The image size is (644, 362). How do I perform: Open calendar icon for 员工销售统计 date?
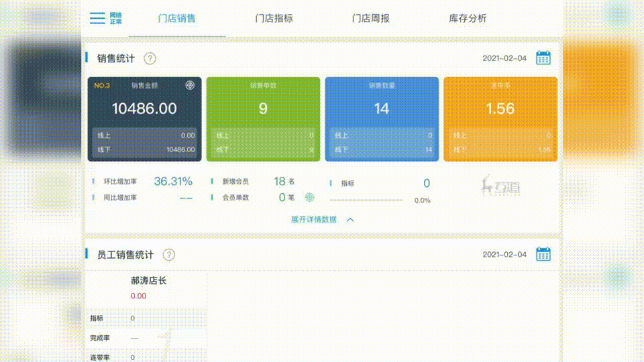pos(543,254)
